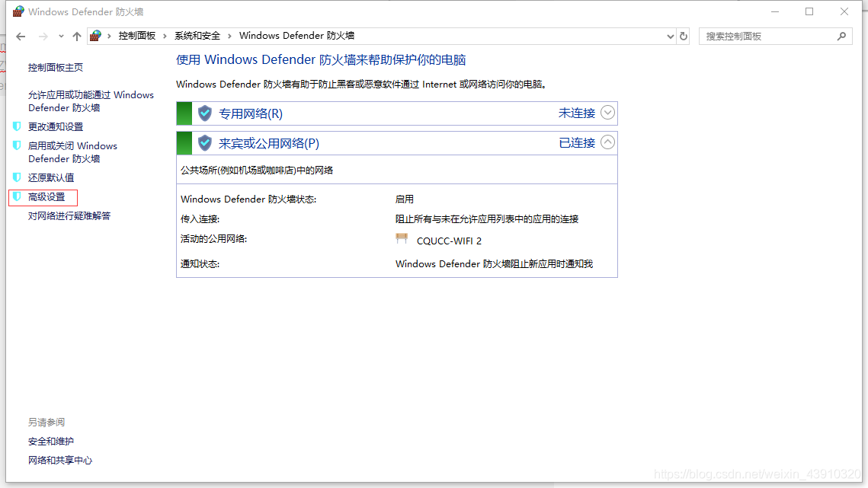Open 对网络进行疑难解答 link
868x488 pixels.
tap(69, 215)
